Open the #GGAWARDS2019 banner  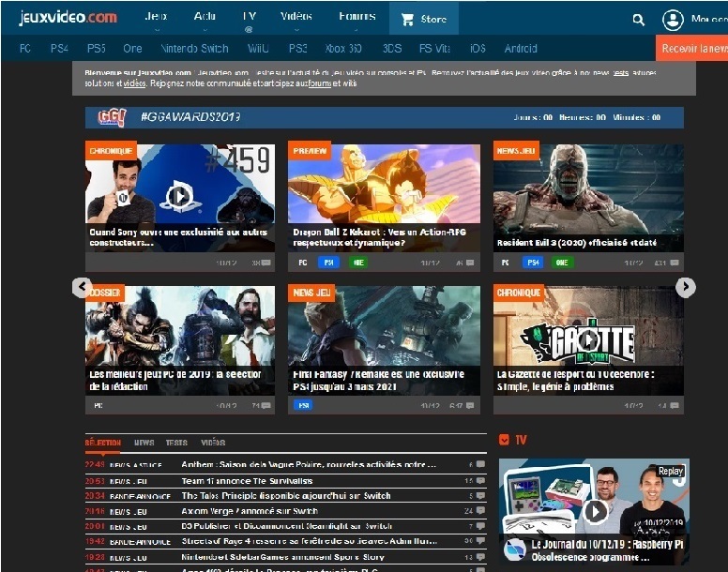(385, 117)
